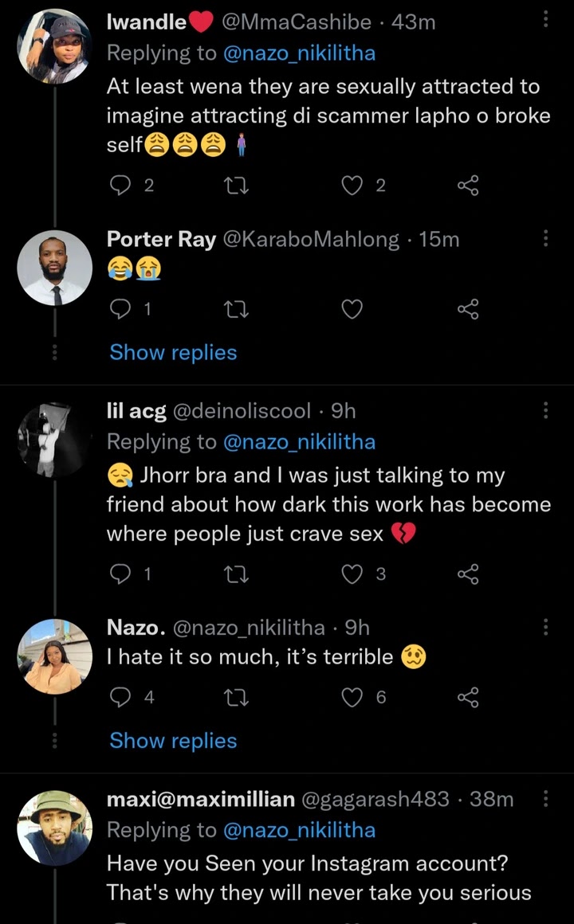Show replies under Nazo's tweet
This screenshot has width=574, height=924.
click(x=173, y=741)
